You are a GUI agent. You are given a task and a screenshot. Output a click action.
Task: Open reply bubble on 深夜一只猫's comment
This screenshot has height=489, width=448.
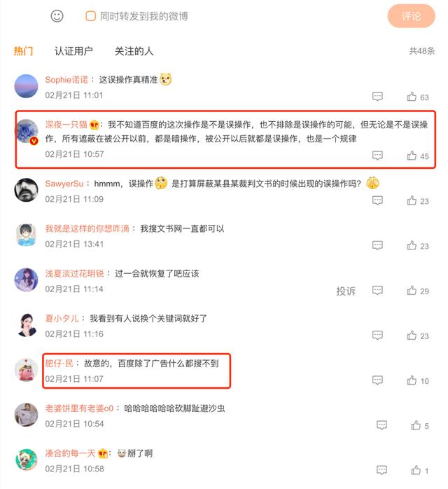click(377, 156)
